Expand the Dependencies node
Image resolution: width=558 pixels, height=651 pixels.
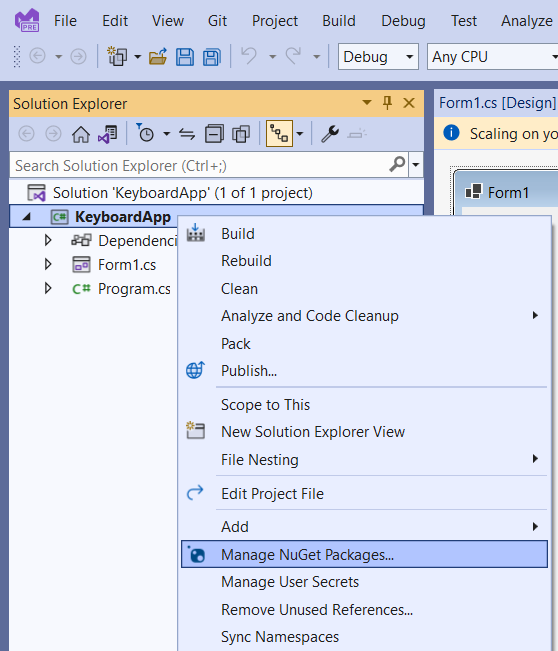(x=48, y=240)
